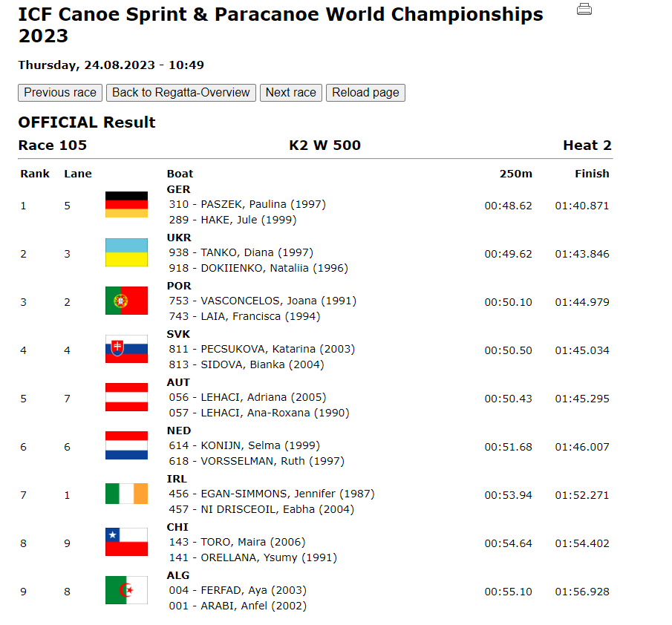Screen dimensions: 672x625
Task: Click the Finish column header
Action: click(x=592, y=174)
